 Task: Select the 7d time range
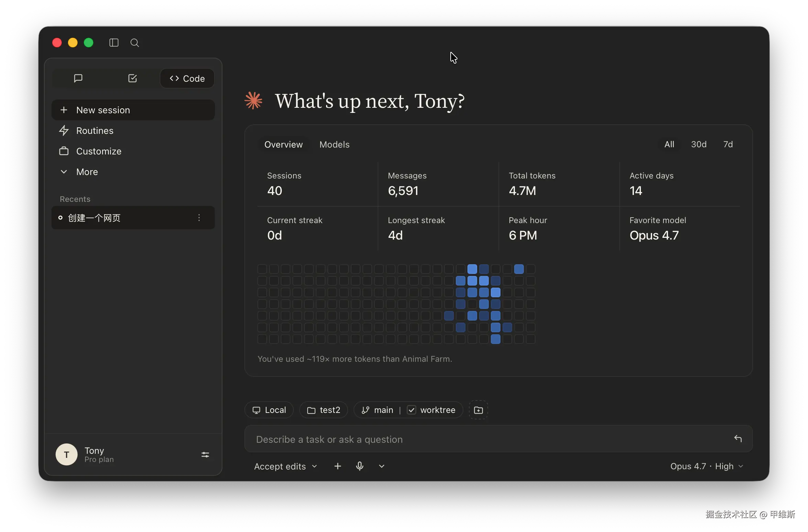coord(728,144)
